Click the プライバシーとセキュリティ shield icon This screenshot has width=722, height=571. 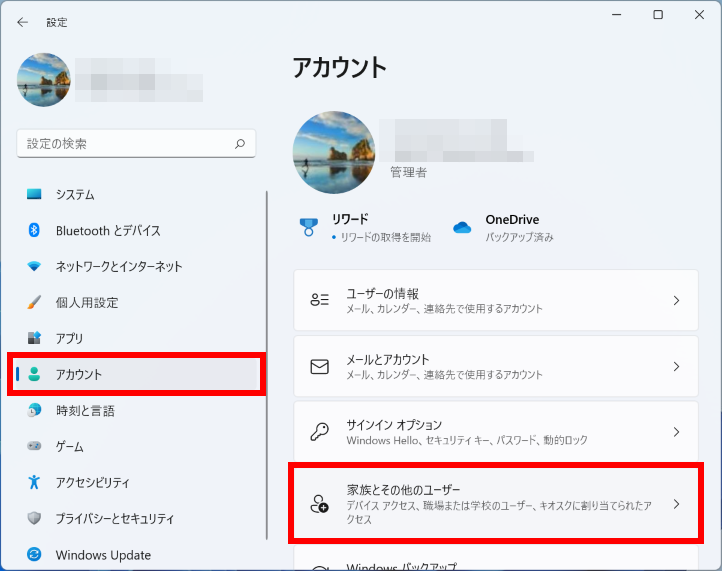pyautogui.click(x=35, y=518)
